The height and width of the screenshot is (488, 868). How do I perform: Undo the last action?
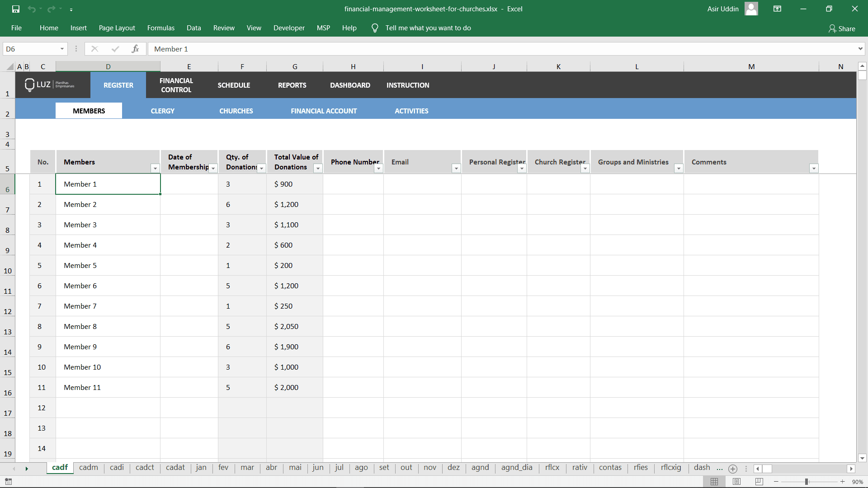(x=32, y=9)
